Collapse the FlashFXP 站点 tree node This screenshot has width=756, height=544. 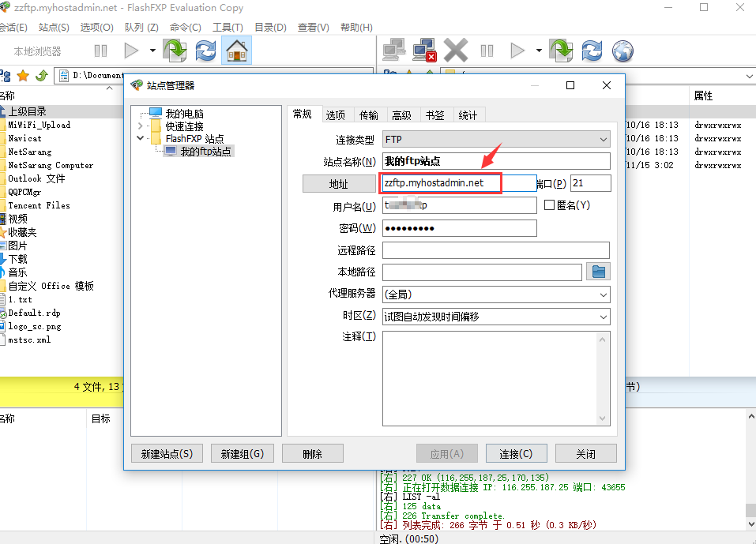[x=141, y=138]
